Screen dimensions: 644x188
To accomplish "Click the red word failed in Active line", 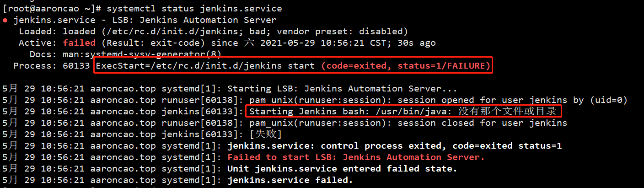I will 79,43.
